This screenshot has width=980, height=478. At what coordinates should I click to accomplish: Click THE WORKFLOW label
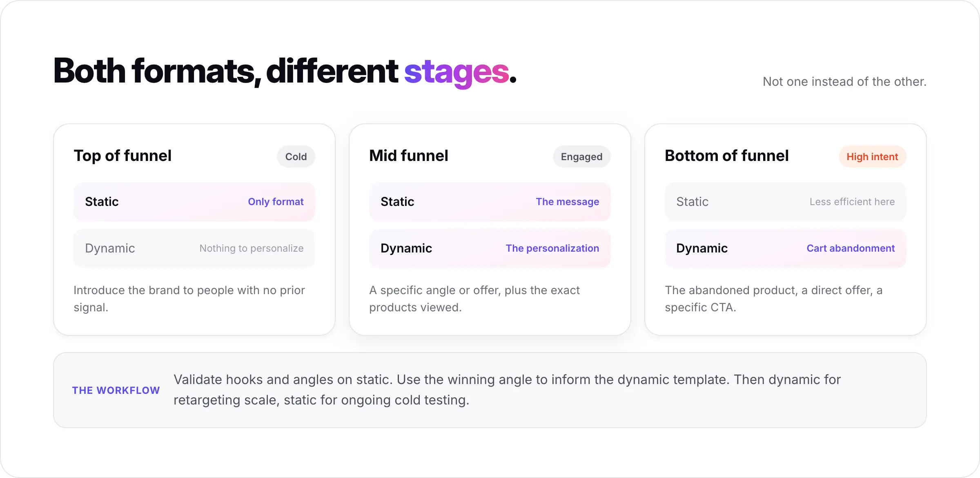pos(116,391)
